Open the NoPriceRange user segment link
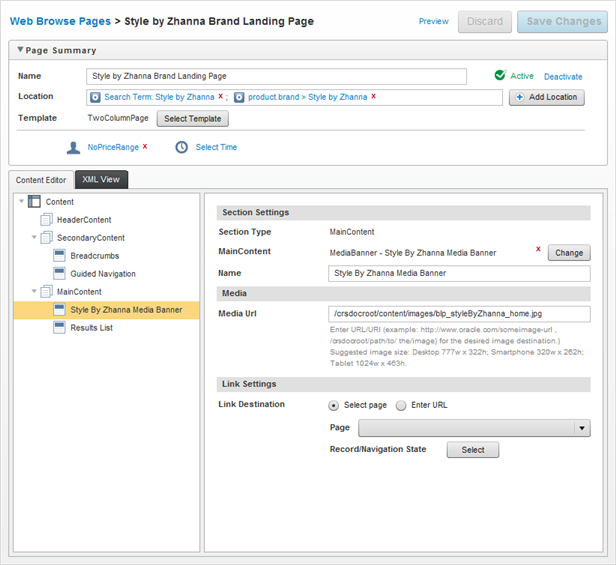This screenshot has width=616, height=565. (113, 147)
